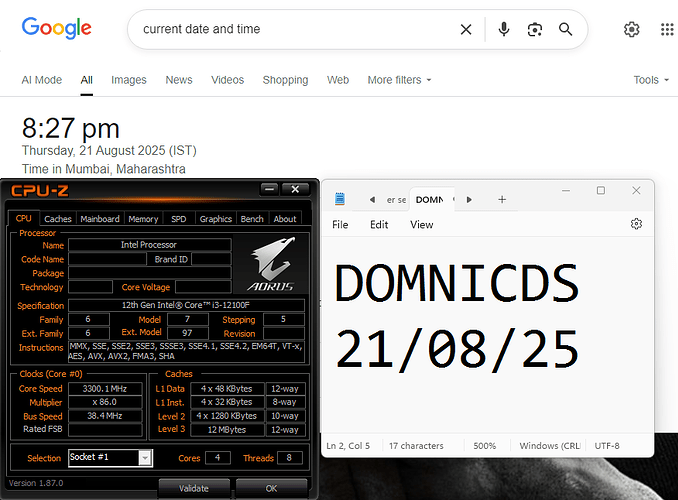This screenshot has width=678, height=500.
Task: Click the AORUS logo in CPU-Z
Action: 272,263
